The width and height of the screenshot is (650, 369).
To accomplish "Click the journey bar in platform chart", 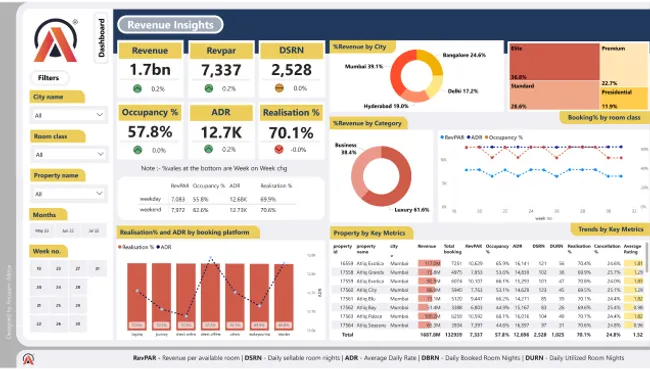I will [x=162, y=296].
